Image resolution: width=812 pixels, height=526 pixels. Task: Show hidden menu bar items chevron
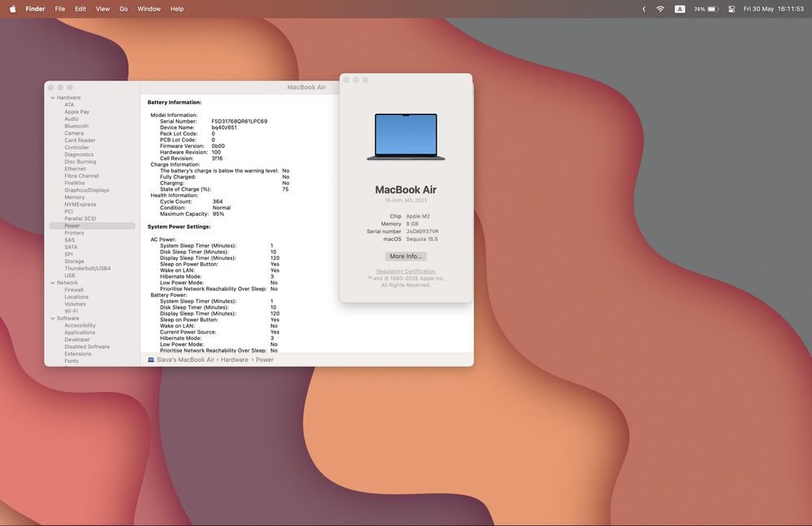coord(644,9)
